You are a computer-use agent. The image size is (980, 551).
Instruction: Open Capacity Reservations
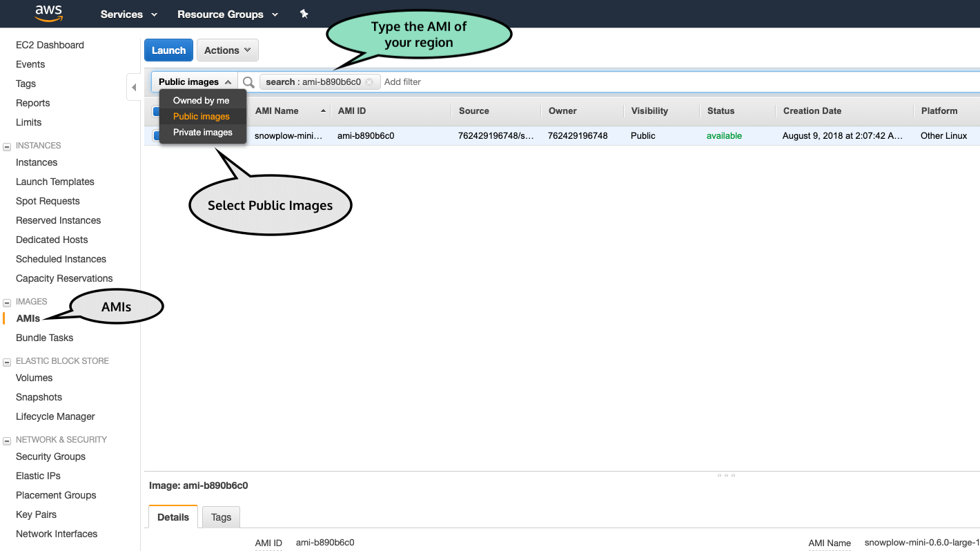point(64,278)
